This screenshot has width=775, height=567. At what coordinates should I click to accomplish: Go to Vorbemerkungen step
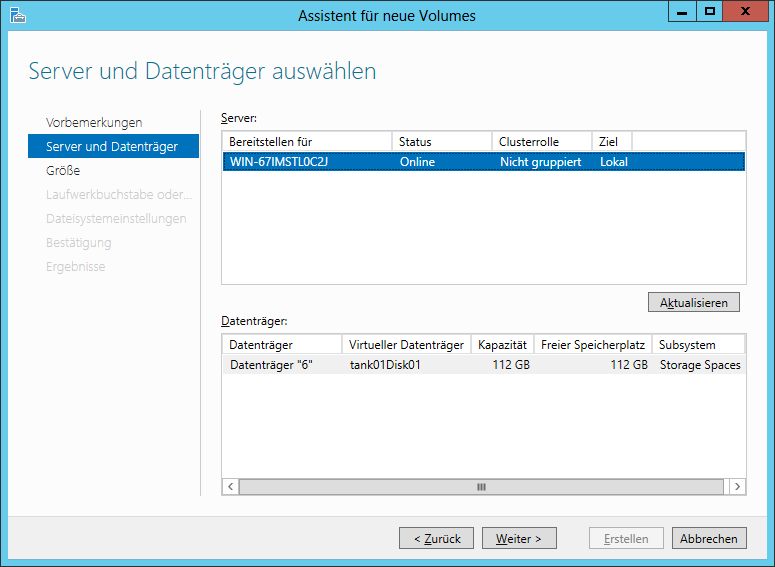94,123
